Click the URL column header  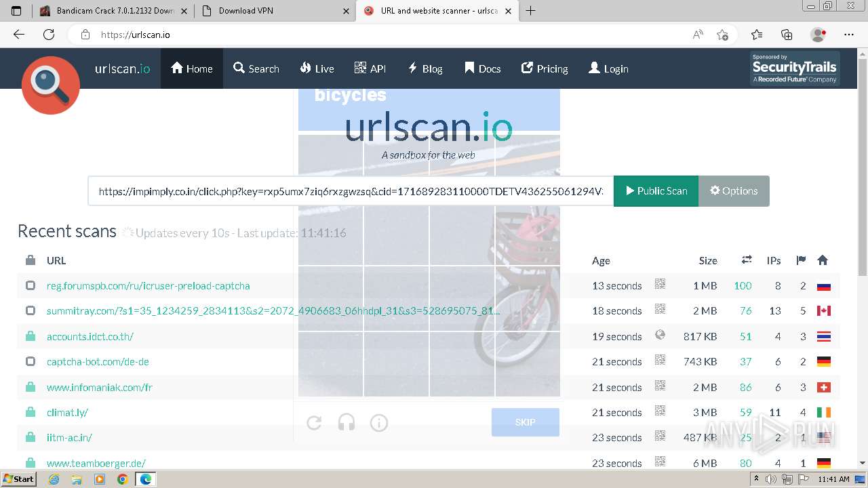click(x=56, y=260)
